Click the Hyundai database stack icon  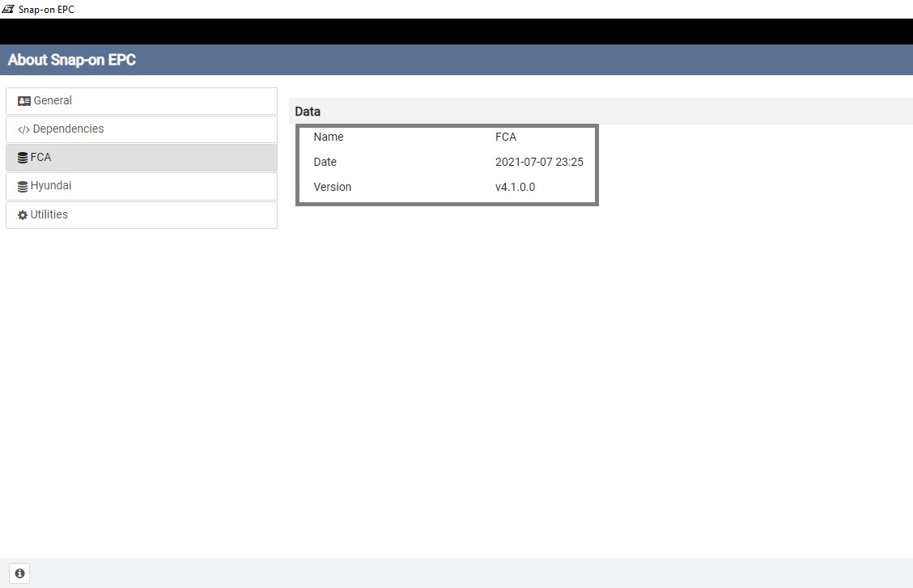[x=23, y=186]
